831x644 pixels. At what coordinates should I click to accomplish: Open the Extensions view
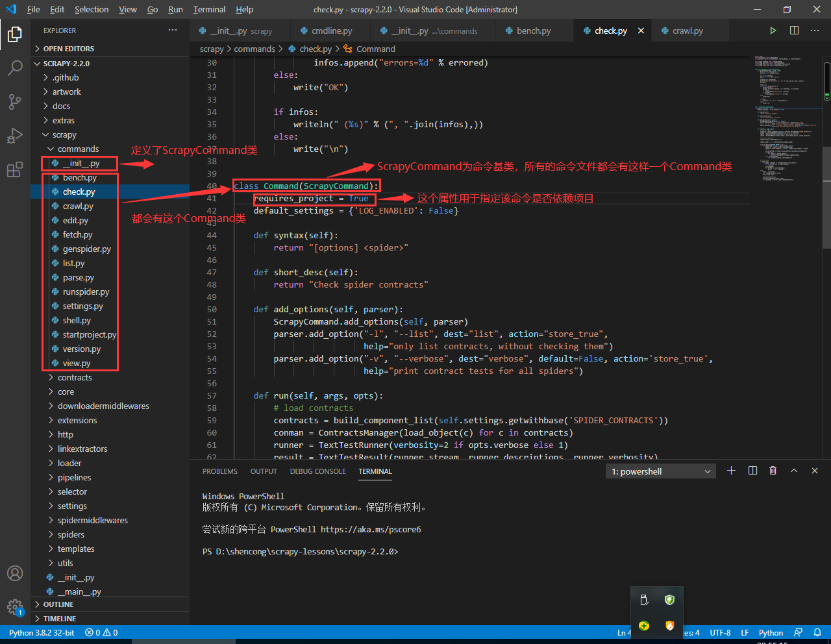15,170
